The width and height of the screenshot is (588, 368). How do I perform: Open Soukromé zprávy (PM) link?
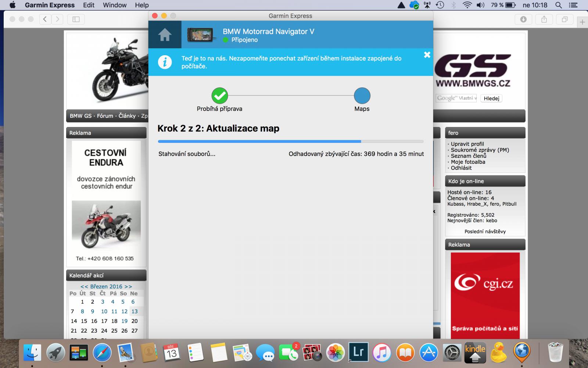pyautogui.click(x=480, y=150)
